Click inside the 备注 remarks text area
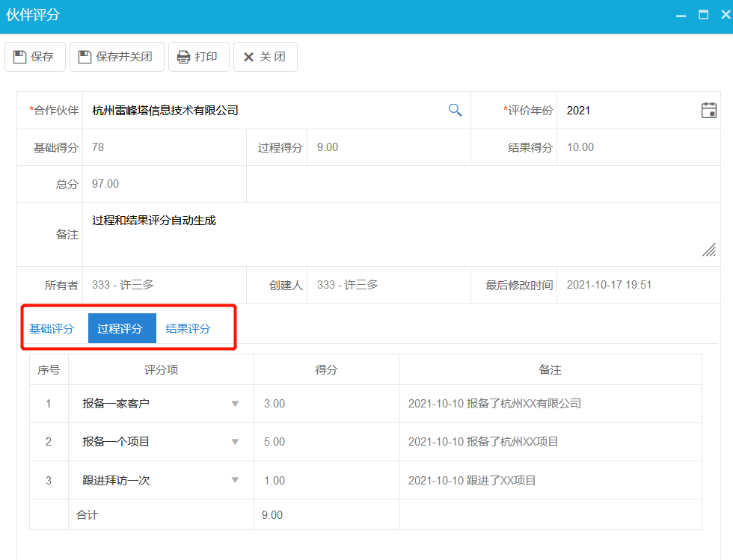This screenshot has width=733, height=560. click(299, 232)
